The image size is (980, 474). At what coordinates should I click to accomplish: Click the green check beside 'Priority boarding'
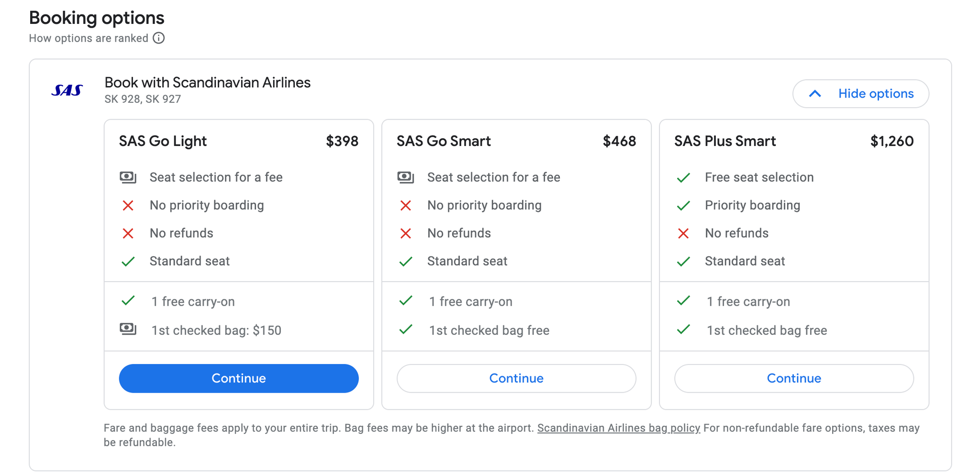pyautogui.click(x=683, y=205)
